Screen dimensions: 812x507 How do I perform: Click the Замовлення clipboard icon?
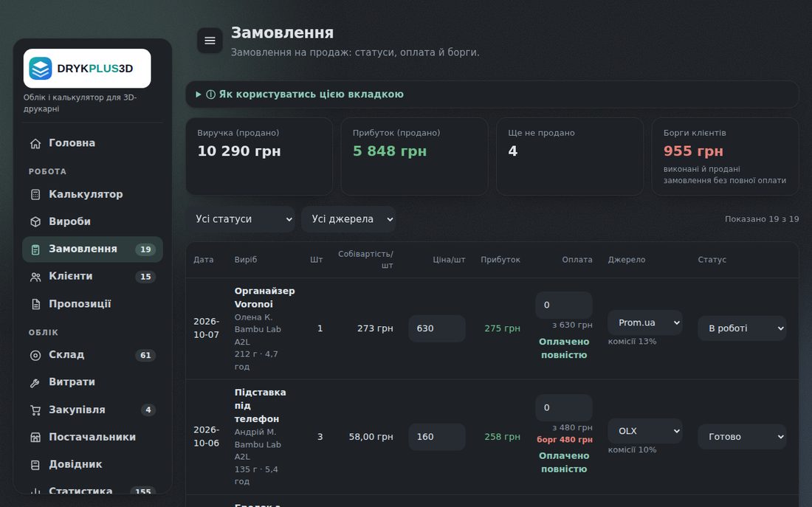pos(35,249)
